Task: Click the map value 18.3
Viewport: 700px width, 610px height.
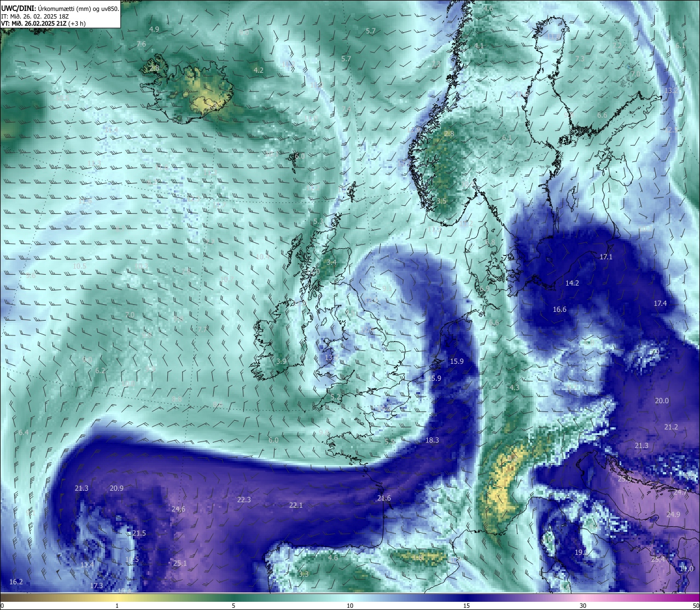Action: coord(432,440)
